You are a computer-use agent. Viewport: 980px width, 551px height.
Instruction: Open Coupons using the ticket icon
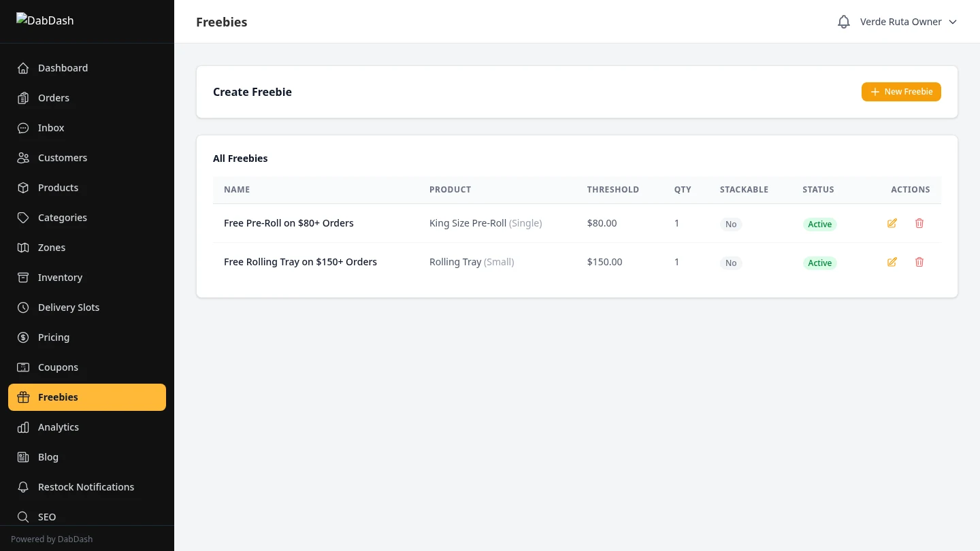coord(23,367)
